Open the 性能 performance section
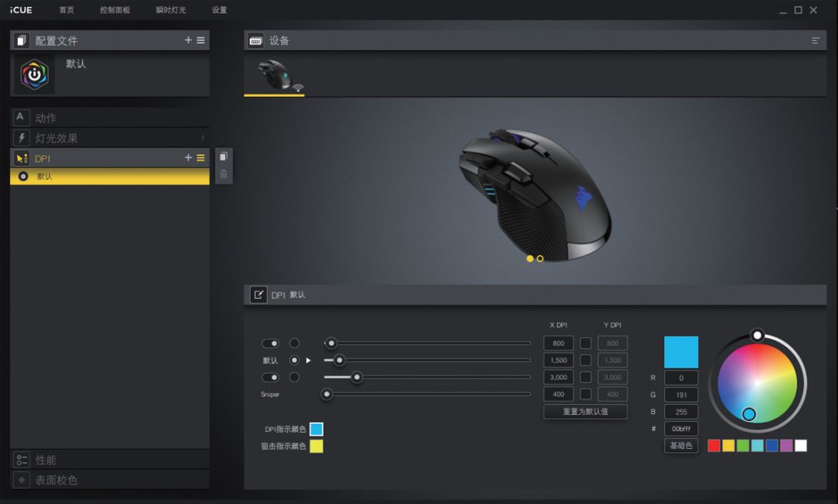 (x=46, y=460)
